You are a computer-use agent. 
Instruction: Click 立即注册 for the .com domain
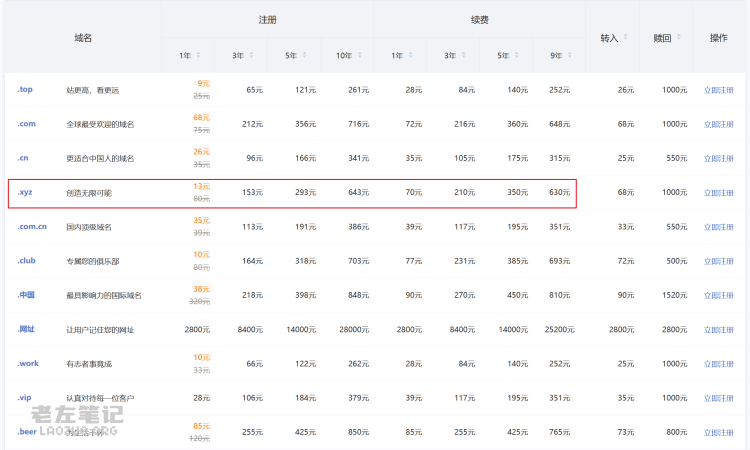coord(718,124)
